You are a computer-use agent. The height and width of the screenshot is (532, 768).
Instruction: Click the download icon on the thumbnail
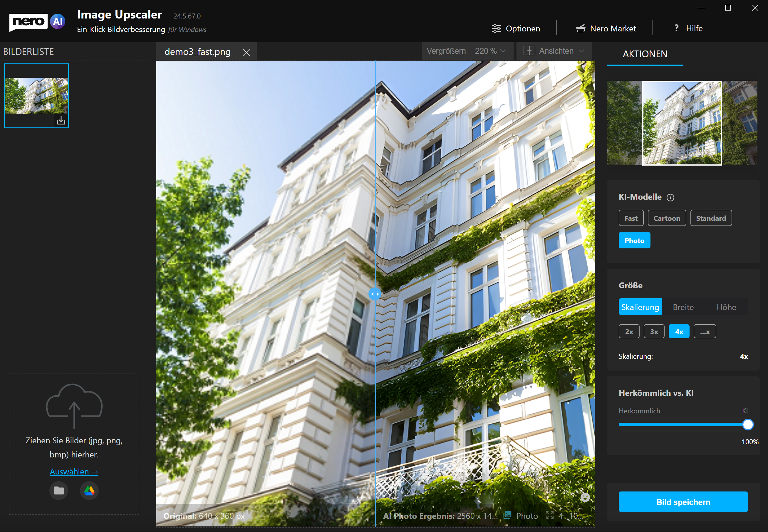(61, 120)
